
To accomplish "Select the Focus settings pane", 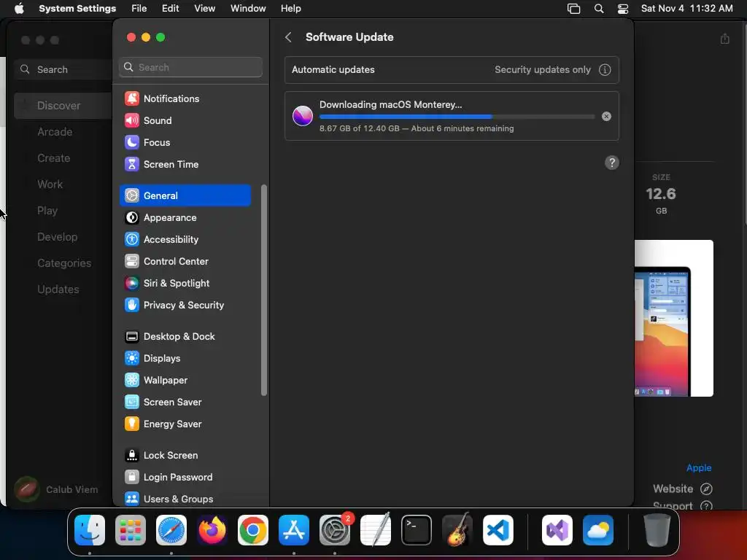I will point(185,142).
